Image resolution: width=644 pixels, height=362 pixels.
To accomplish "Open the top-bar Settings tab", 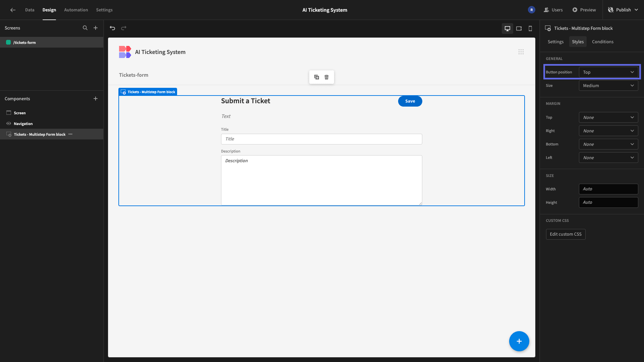I will (x=104, y=10).
